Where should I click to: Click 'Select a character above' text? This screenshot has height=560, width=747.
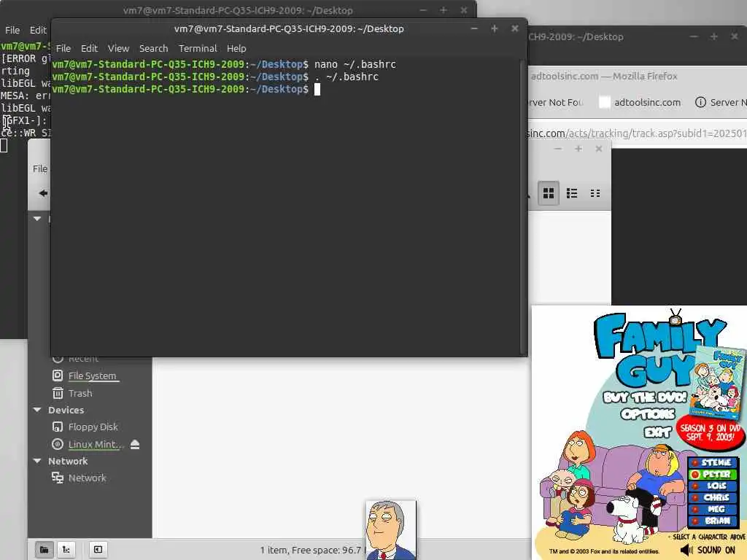point(708,537)
